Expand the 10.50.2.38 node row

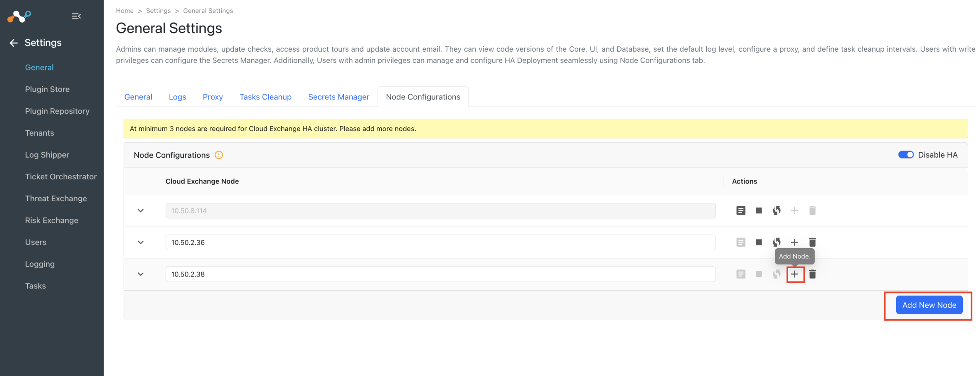pos(140,274)
